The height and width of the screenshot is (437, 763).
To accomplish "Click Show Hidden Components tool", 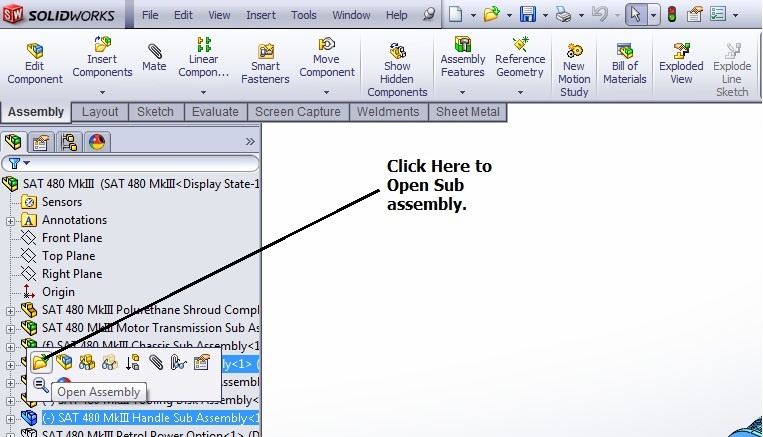I will click(397, 70).
